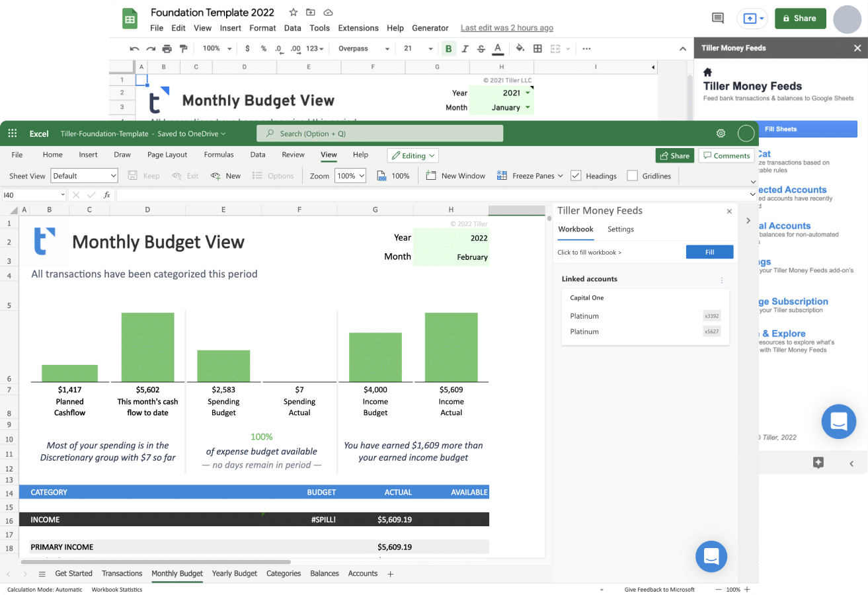Click the Excel Share button

[x=674, y=155]
